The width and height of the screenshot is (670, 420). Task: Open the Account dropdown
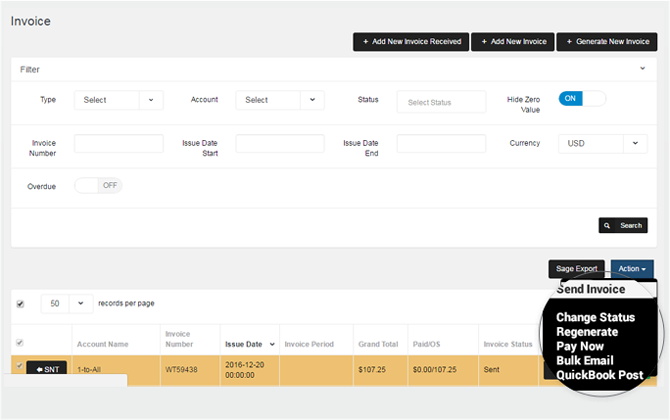280,100
